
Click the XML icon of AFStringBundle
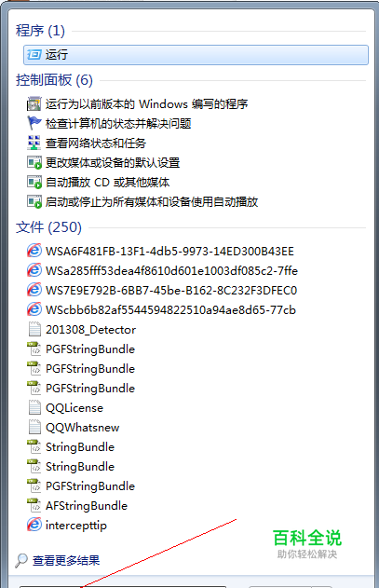pyautogui.click(x=34, y=505)
